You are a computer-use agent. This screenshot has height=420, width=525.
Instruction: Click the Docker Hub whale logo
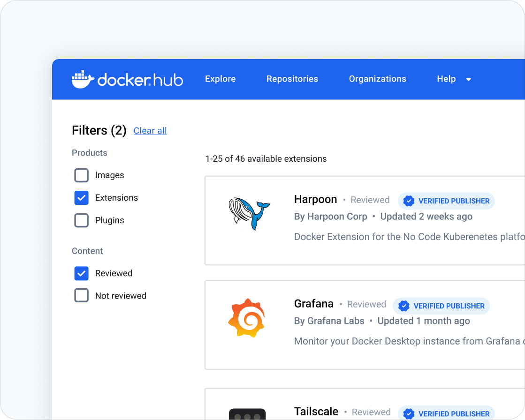click(81, 79)
